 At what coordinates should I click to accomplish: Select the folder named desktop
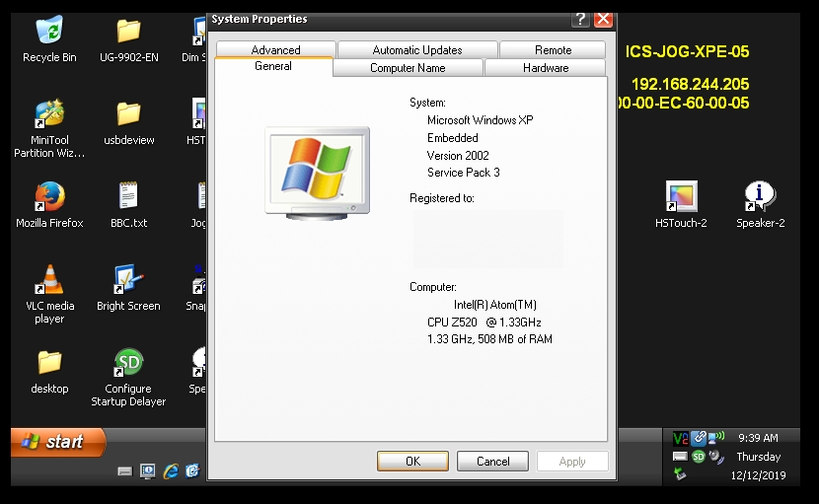[49, 362]
